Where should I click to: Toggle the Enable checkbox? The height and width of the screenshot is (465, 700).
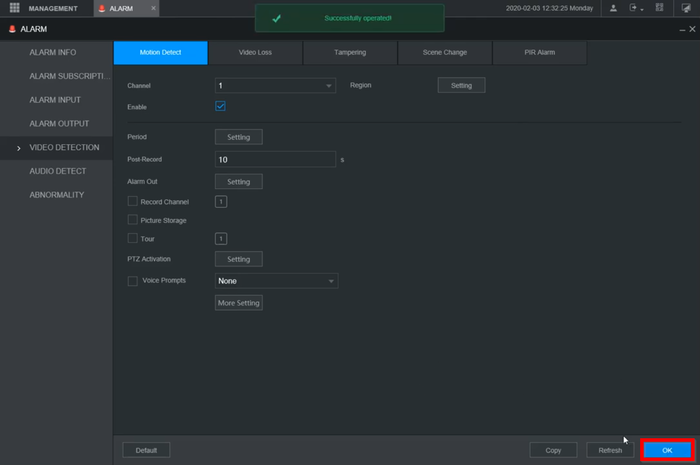coord(220,106)
